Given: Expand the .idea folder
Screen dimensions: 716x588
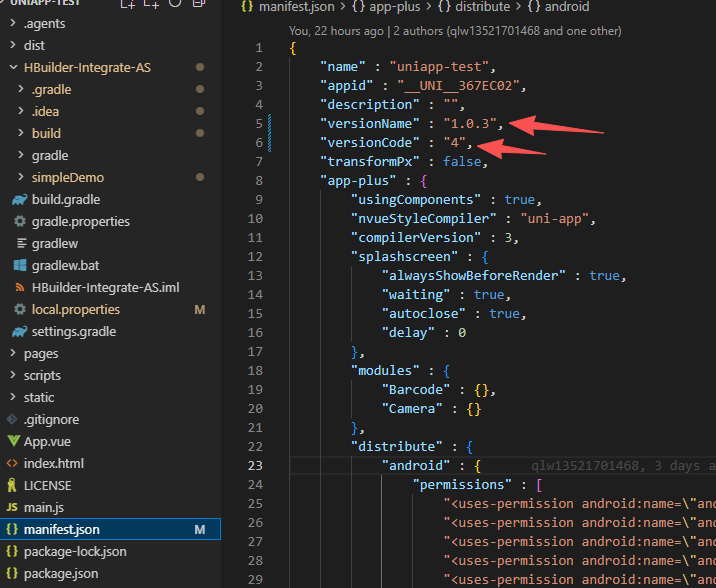Looking at the screenshot, I should pyautogui.click(x=21, y=111).
